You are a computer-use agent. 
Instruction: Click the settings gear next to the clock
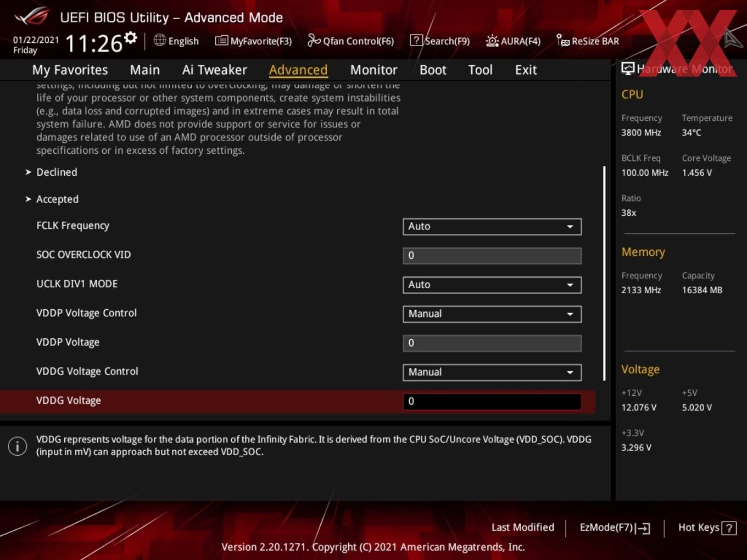(131, 37)
